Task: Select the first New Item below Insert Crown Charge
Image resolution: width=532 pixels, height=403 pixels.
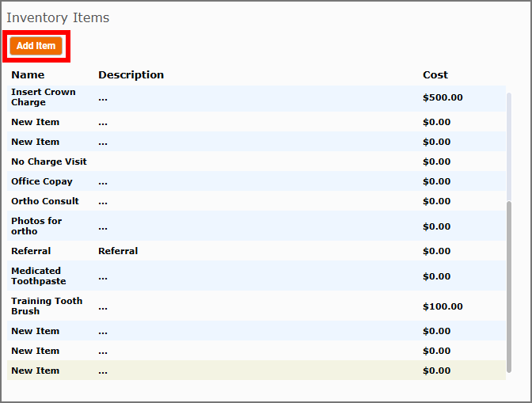Action: pos(256,122)
